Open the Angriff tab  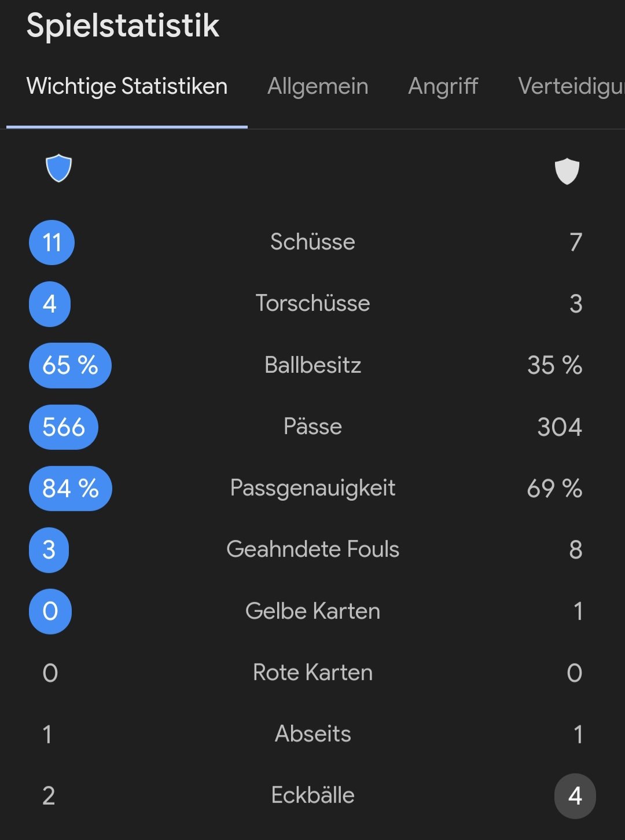pos(443,86)
